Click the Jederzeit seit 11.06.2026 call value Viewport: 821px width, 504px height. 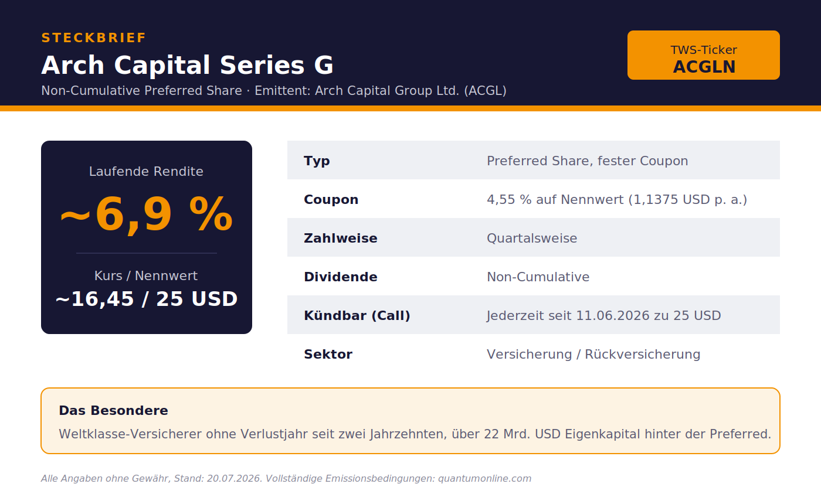604,315
